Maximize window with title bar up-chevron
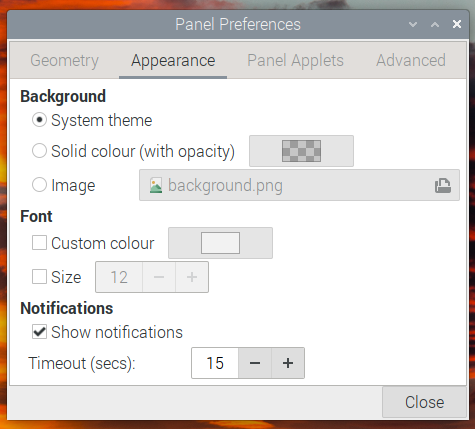The width and height of the screenshot is (475, 429). click(x=435, y=24)
